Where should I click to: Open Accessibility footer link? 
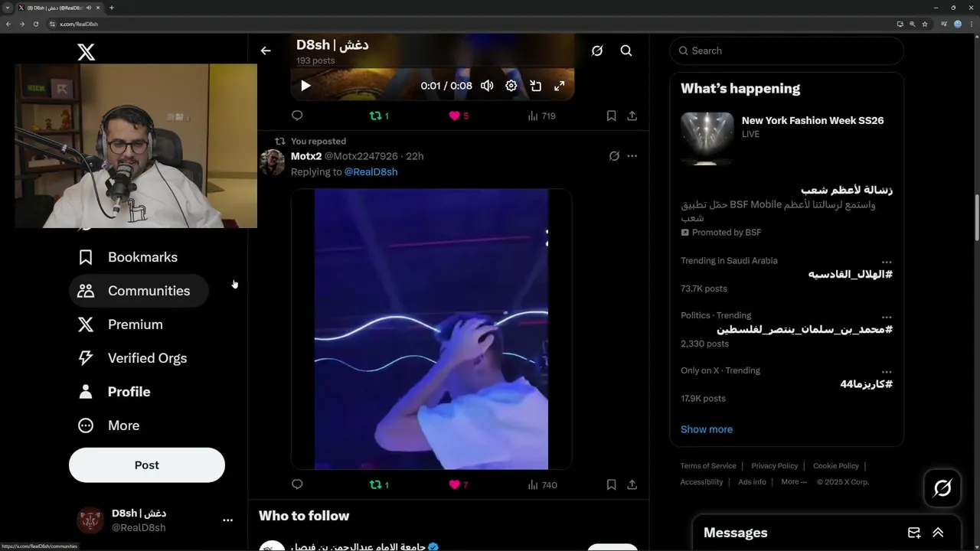pos(701,482)
